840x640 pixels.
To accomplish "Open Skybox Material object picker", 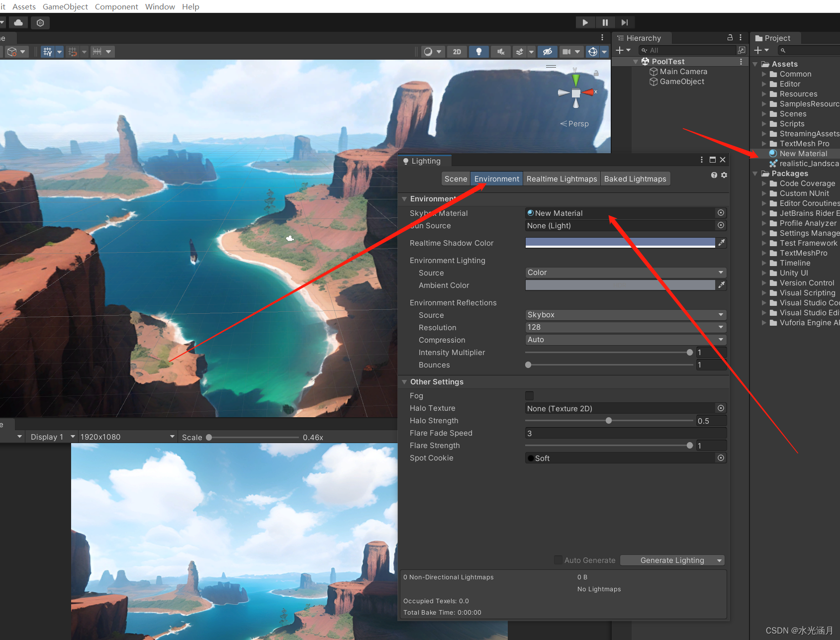I will 721,213.
